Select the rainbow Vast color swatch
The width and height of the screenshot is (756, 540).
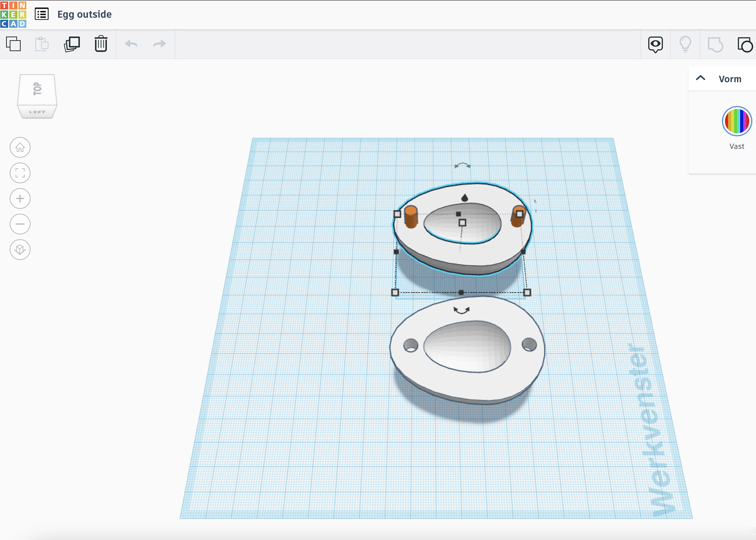(x=737, y=121)
